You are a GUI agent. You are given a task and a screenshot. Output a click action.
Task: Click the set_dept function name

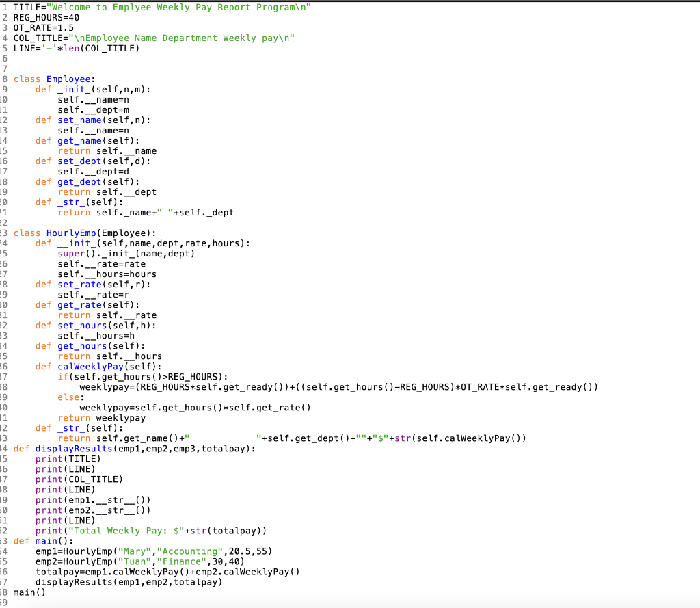pos(79,161)
